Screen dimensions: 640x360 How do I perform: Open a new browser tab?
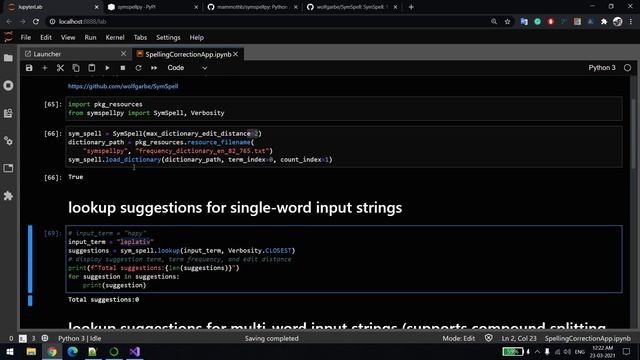tap(411, 7)
